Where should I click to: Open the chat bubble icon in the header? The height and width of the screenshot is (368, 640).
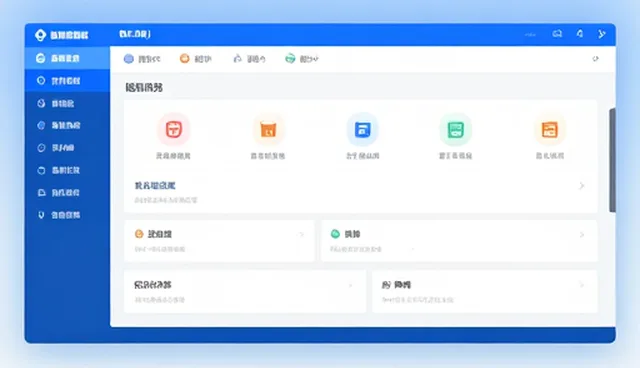pos(557,34)
